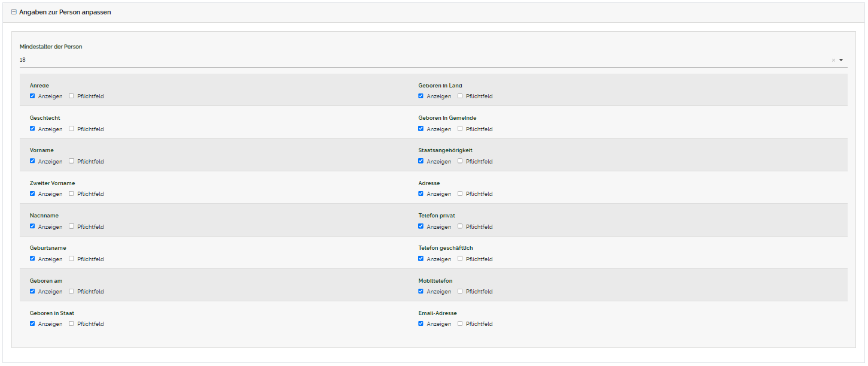Viewport: 868px width, 366px height.
Task: Enable Pflichtfeld for Anrede
Action: pos(71,96)
